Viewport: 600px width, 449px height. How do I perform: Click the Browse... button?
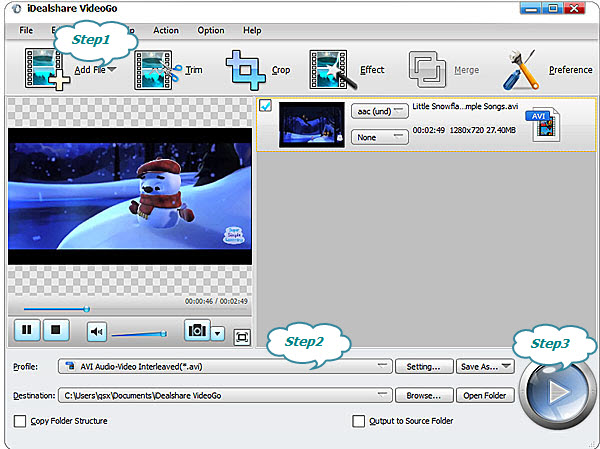(x=424, y=395)
